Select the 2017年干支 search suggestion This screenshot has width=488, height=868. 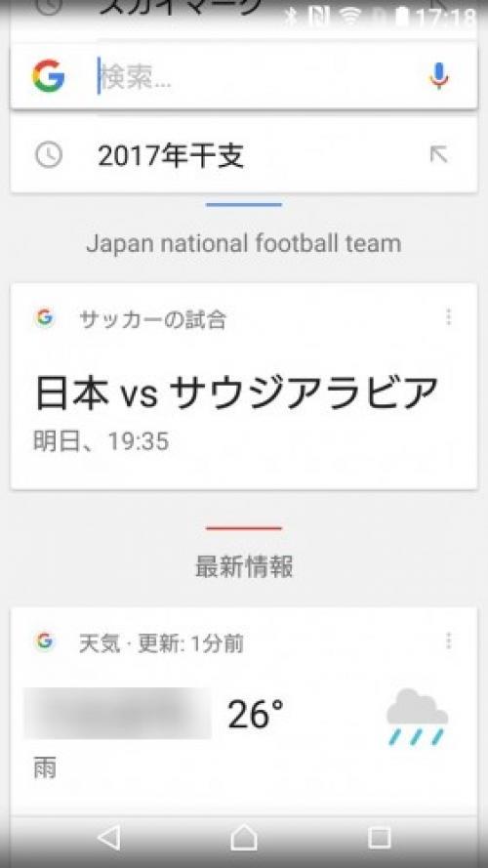(244, 155)
